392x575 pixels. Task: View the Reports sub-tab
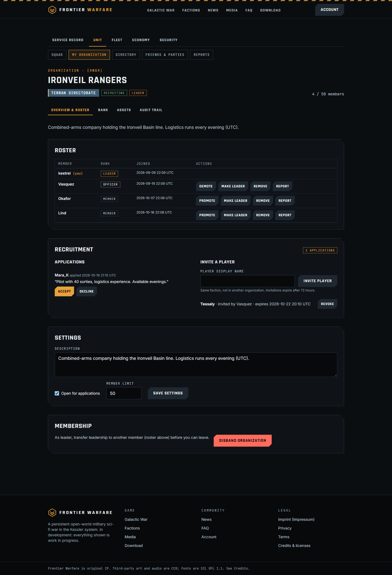coord(202,55)
